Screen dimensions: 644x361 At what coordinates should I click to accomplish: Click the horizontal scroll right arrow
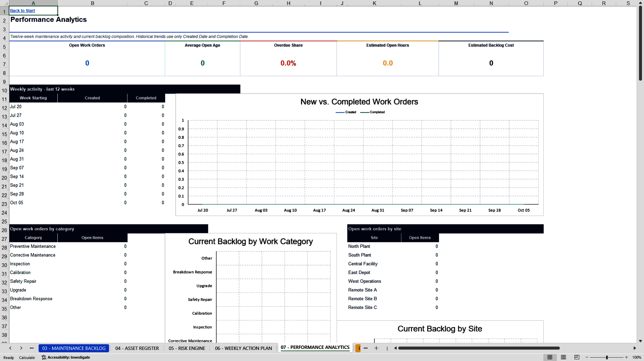point(635,348)
